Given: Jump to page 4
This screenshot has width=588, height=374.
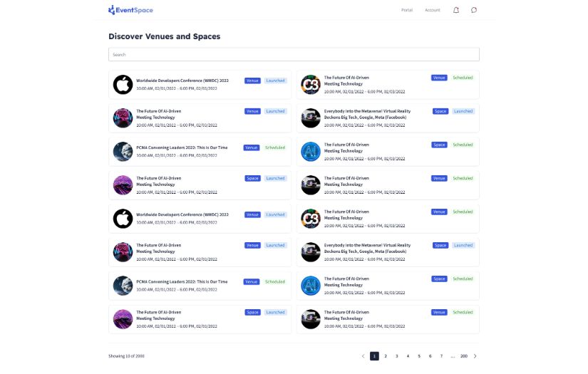Looking at the screenshot, I should tap(408, 356).
